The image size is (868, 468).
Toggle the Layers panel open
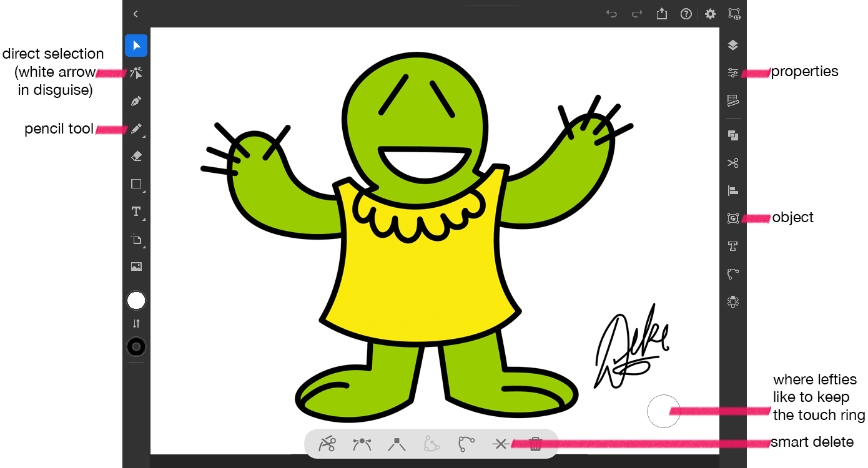click(732, 45)
